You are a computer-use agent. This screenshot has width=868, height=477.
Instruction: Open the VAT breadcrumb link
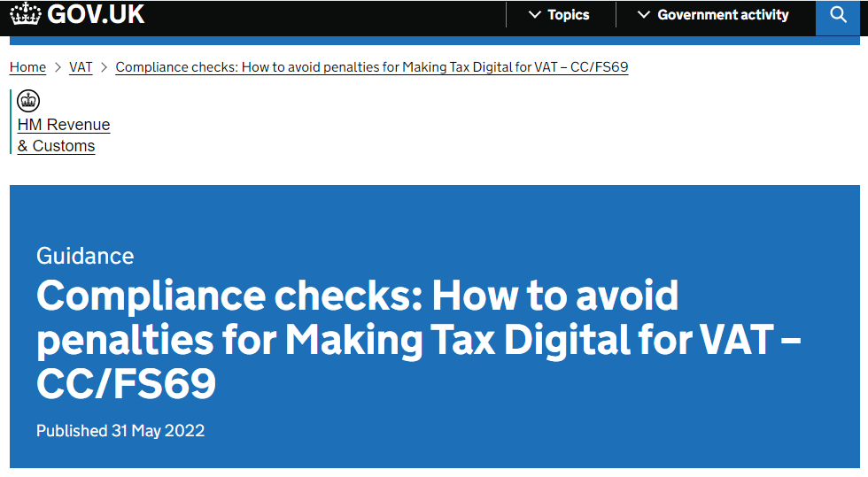coord(81,67)
